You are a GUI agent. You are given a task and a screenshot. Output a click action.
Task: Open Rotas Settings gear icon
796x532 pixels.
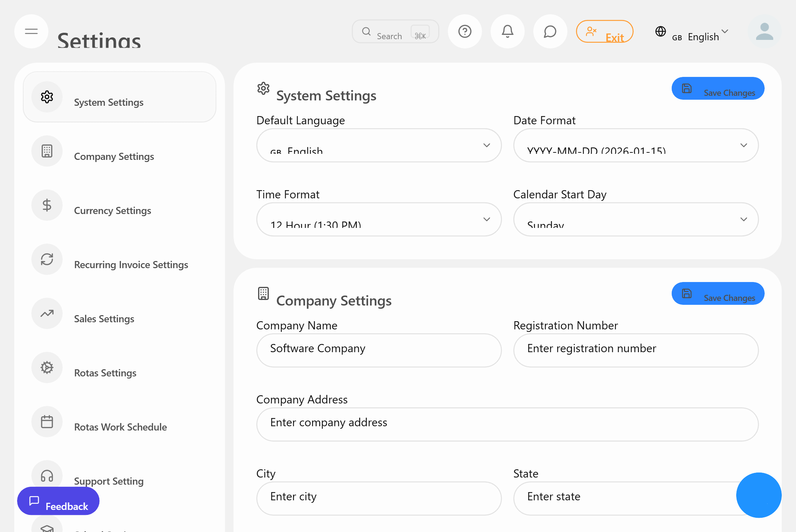coord(47,367)
